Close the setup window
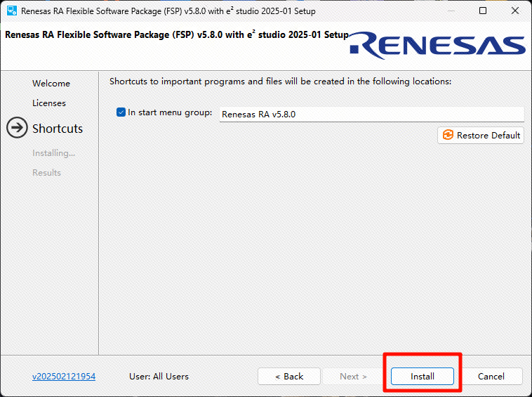 pyautogui.click(x=515, y=11)
